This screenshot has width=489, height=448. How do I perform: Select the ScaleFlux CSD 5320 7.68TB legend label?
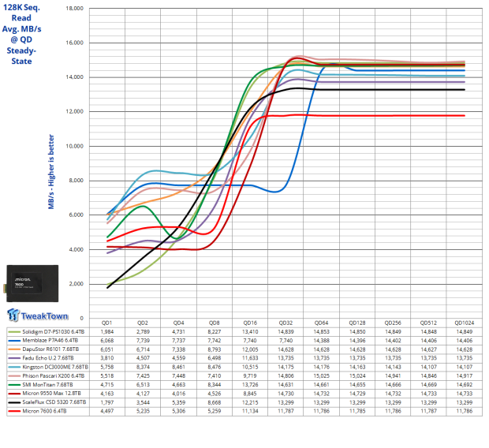coord(54,402)
